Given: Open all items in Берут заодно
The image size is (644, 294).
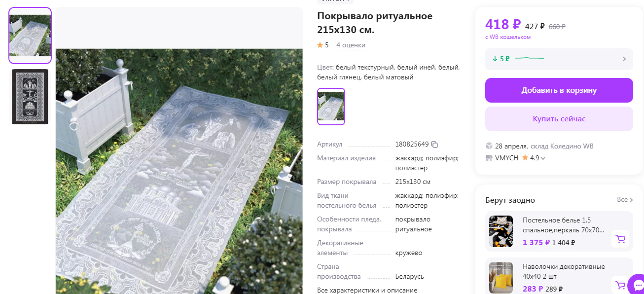Looking at the screenshot, I should pos(624,200).
